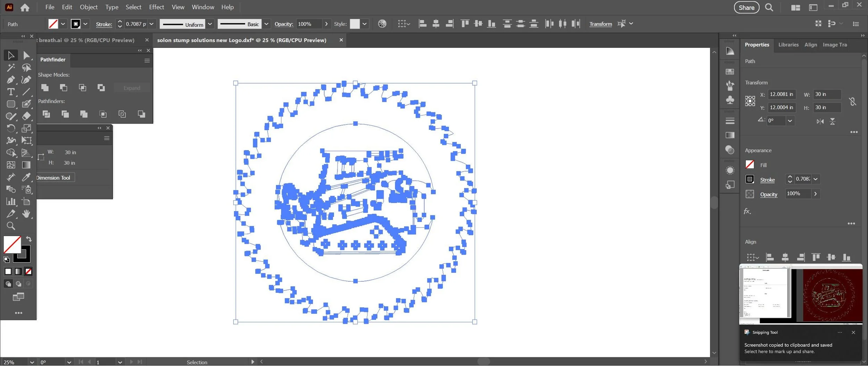The image size is (868, 366).
Task: Click the Opacity link in Properties Appearance
Action: tap(768, 195)
